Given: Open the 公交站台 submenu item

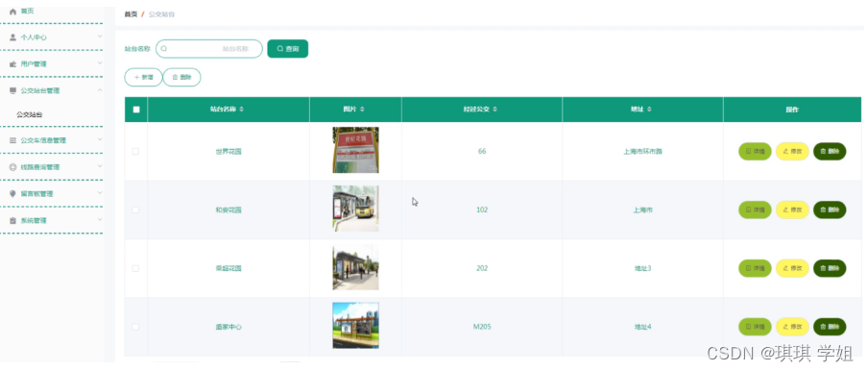Looking at the screenshot, I should click(30, 115).
